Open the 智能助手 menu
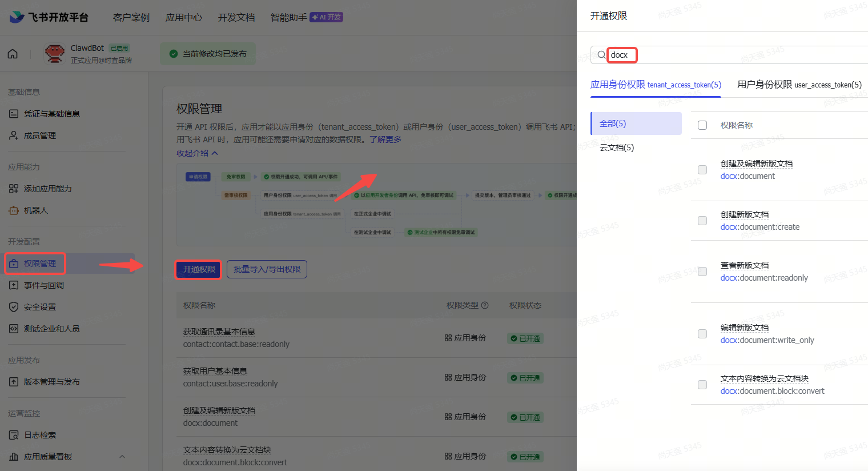Screen dimensions: 868x471 [289, 17]
